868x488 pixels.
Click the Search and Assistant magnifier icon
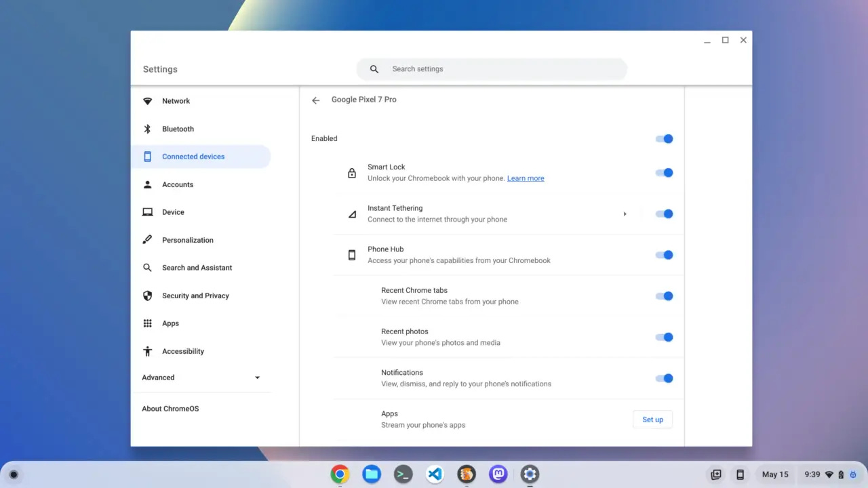147,268
